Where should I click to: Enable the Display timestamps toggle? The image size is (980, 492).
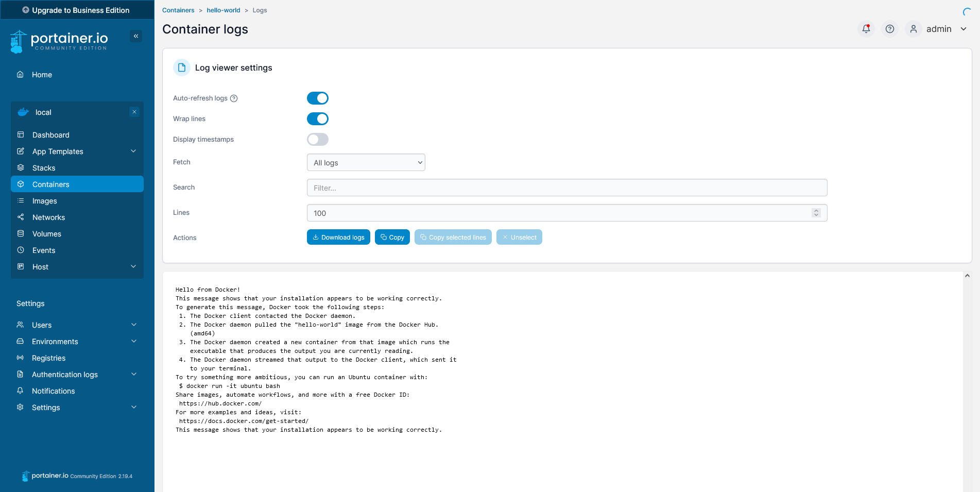coord(318,139)
